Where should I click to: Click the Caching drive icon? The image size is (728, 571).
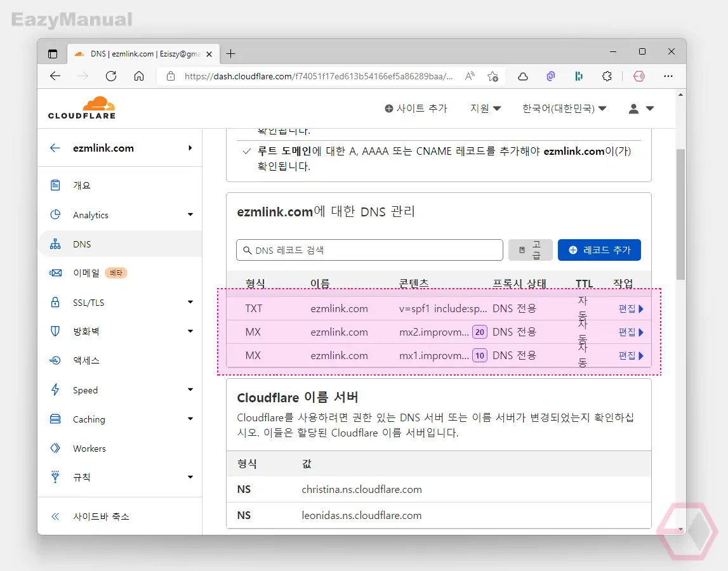[55, 419]
